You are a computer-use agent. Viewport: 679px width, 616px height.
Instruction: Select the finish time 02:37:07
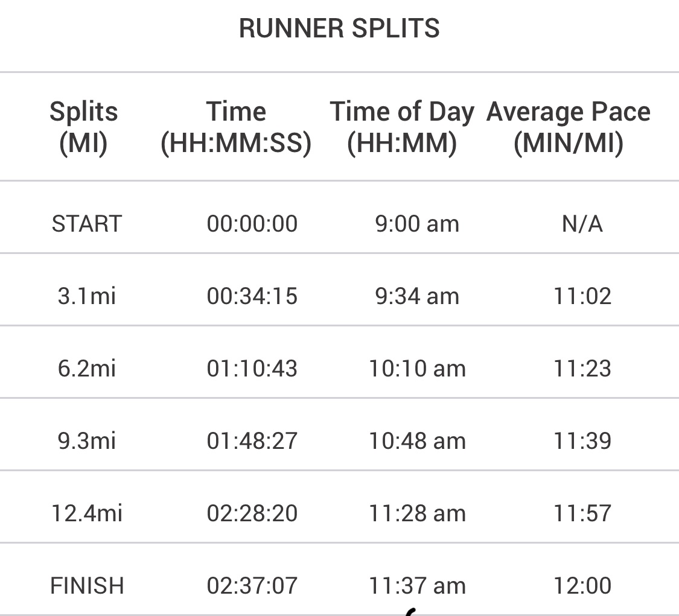click(252, 586)
